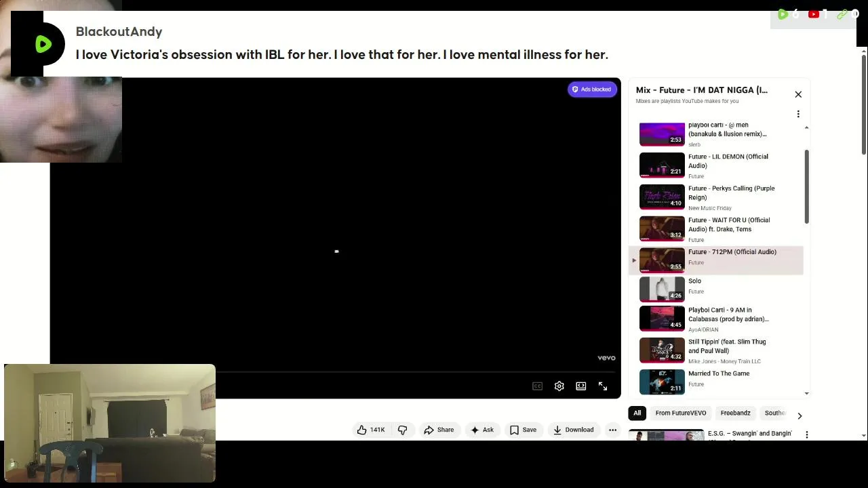This screenshot has height=488, width=868.
Task: Select the From FutureVEVO chip
Action: coord(681,413)
